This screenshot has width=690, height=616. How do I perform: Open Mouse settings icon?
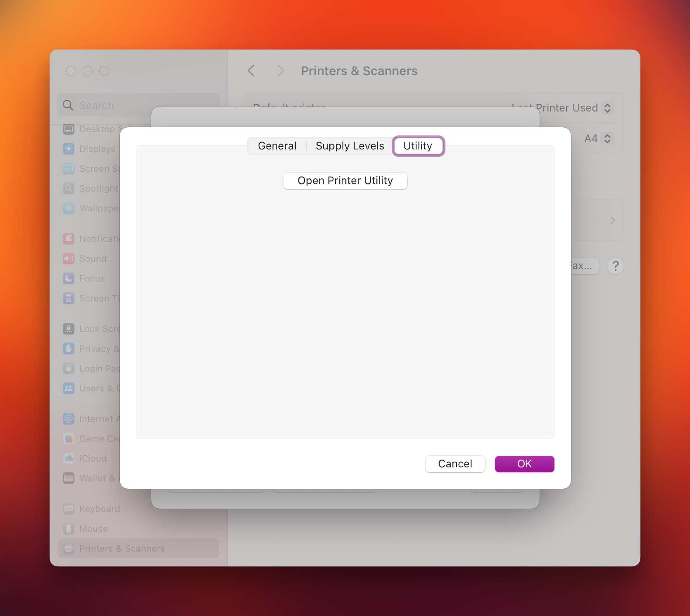(69, 528)
